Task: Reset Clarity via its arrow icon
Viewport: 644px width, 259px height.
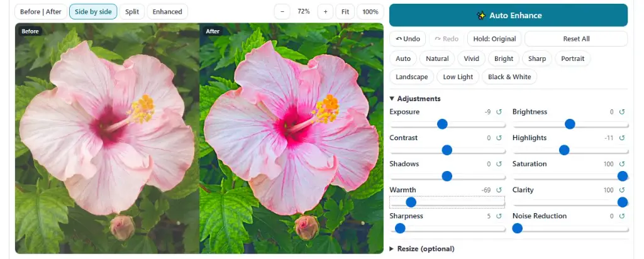Action: 622,190
